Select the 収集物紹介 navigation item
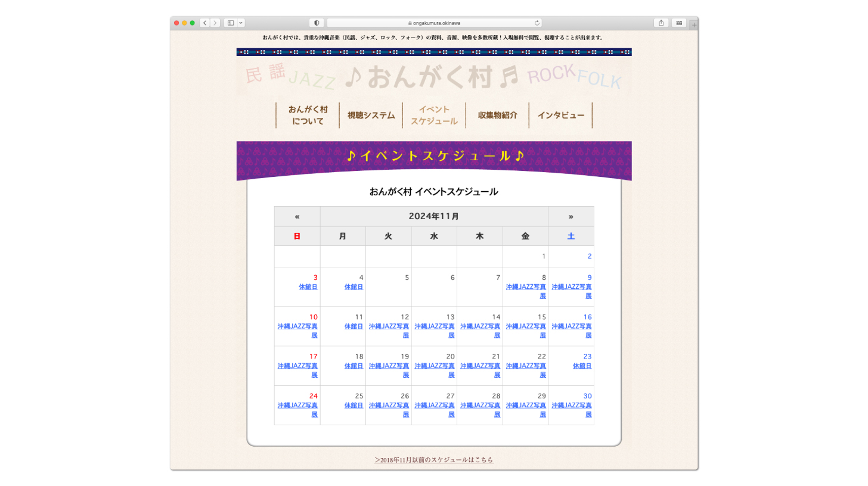868x486 pixels. click(x=497, y=116)
